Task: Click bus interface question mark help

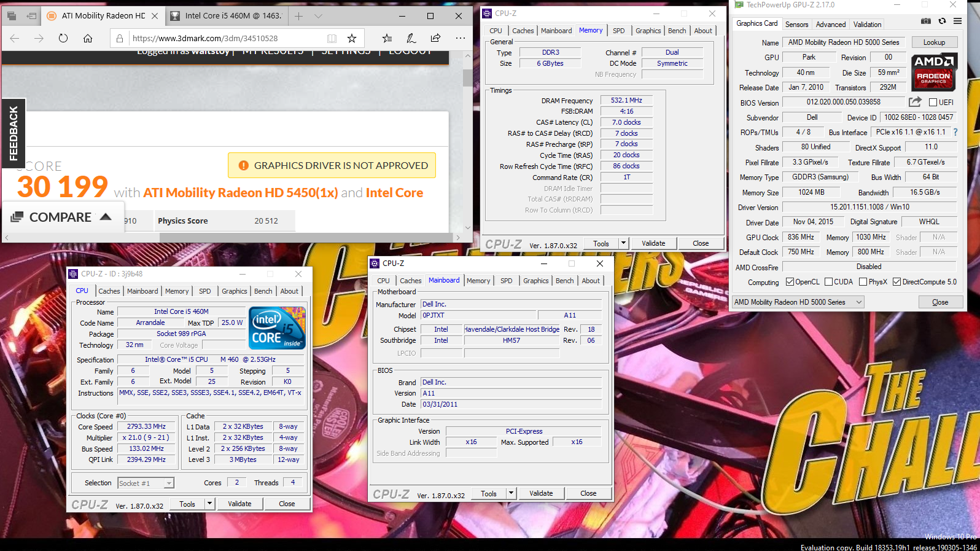Action: click(x=955, y=132)
